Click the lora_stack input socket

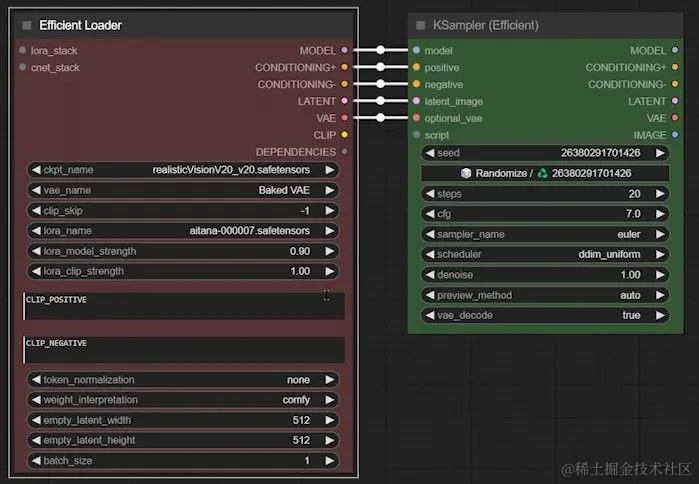23,50
